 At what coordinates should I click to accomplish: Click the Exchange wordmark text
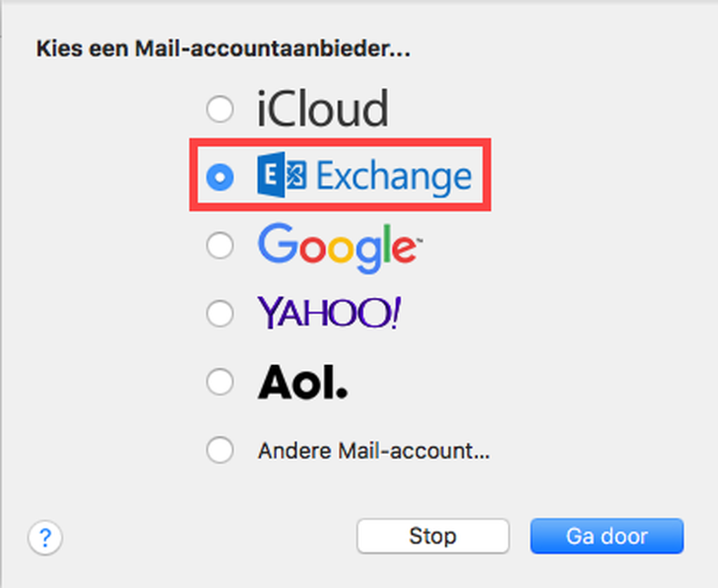pos(394,177)
